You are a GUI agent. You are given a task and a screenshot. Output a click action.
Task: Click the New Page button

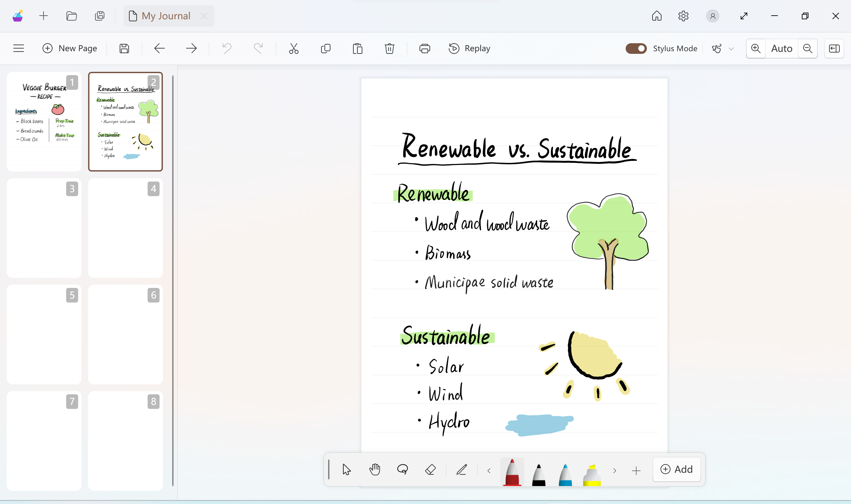[69, 49]
